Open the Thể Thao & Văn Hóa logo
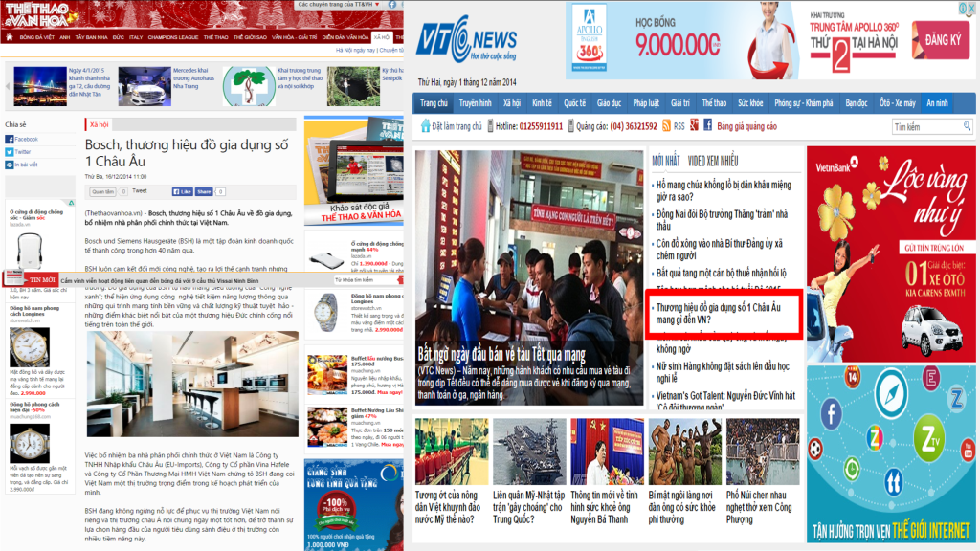 [38, 15]
